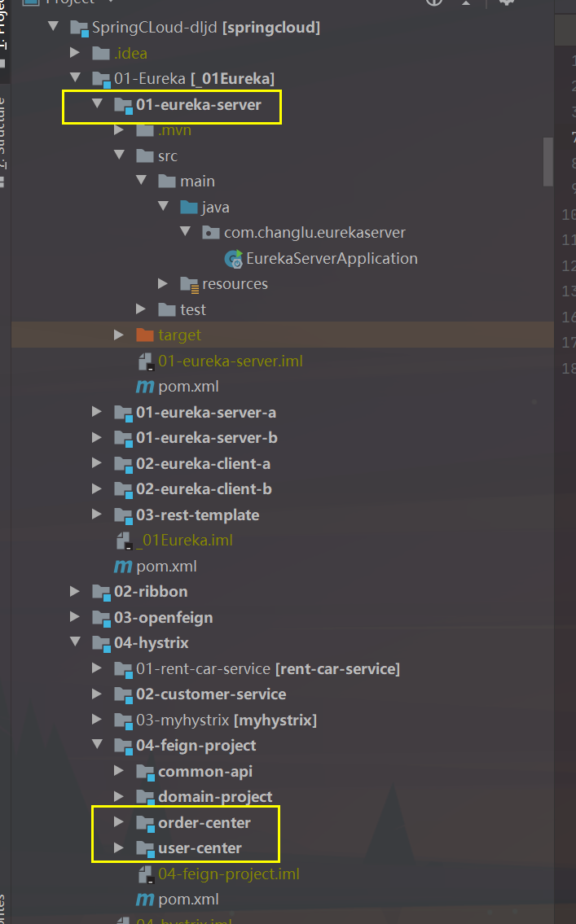576x924 pixels.
Task: Collapse the 01-Eureka module arrow
Action: (76, 78)
